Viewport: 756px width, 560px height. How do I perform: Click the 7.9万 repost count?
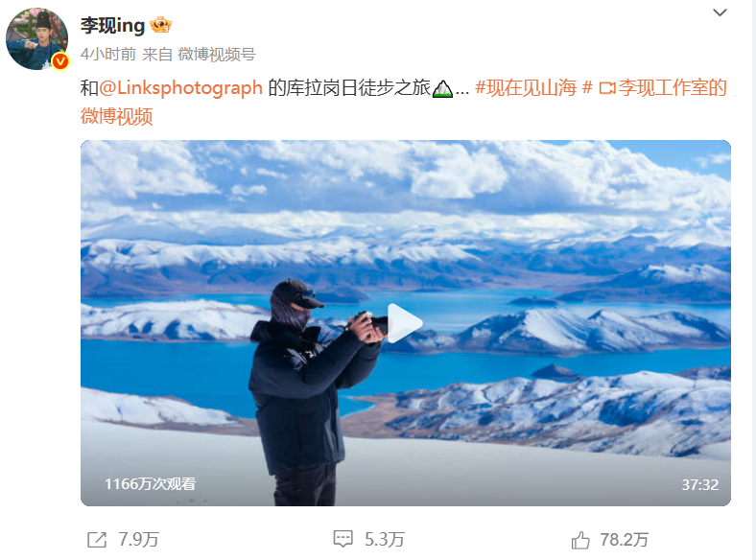click(x=139, y=540)
